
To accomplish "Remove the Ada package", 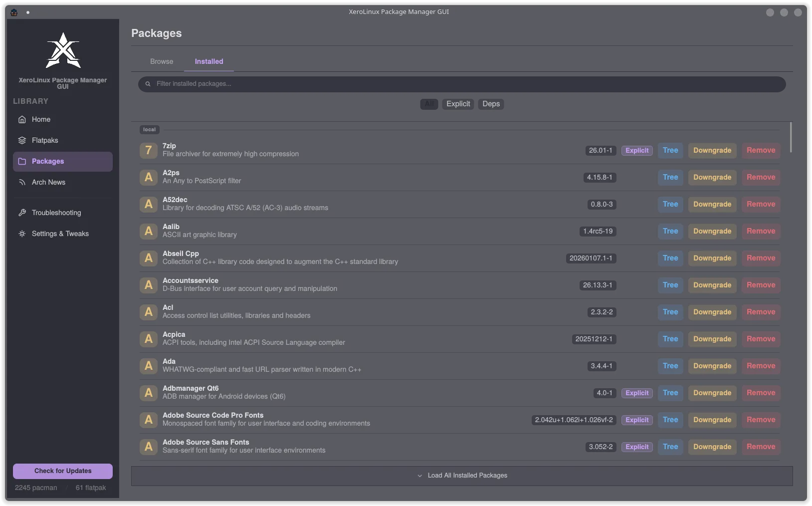I will [761, 366].
